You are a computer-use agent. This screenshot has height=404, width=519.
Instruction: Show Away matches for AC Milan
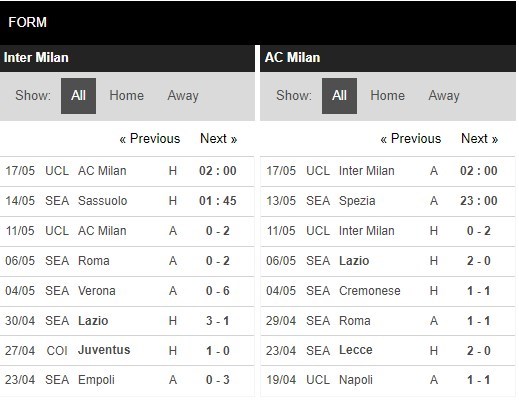[x=444, y=96]
